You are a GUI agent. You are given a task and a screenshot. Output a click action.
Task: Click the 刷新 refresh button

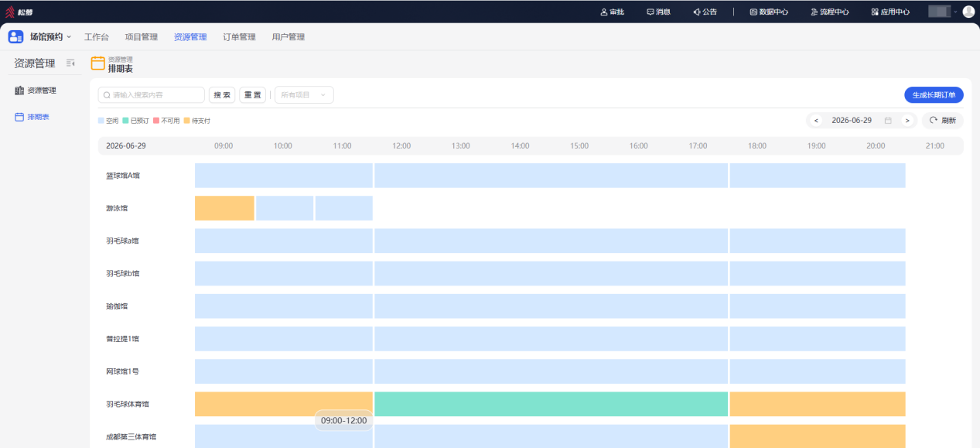942,121
